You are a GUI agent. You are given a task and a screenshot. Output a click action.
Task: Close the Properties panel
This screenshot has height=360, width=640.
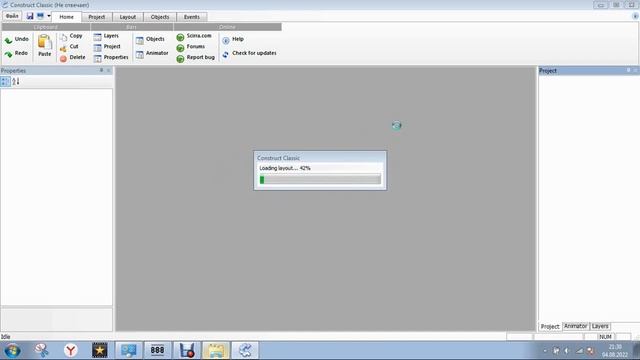109,71
